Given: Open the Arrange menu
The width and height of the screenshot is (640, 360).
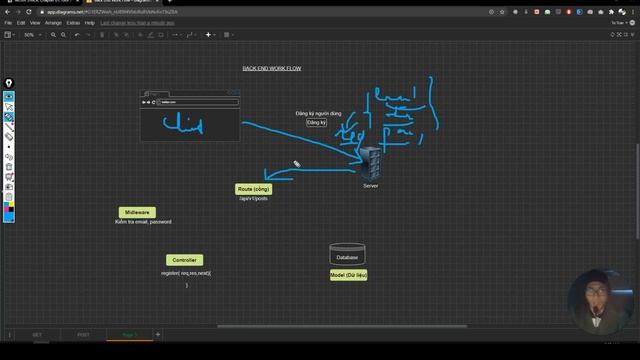Looking at the screenshot, I should click(x=53, y=23).
